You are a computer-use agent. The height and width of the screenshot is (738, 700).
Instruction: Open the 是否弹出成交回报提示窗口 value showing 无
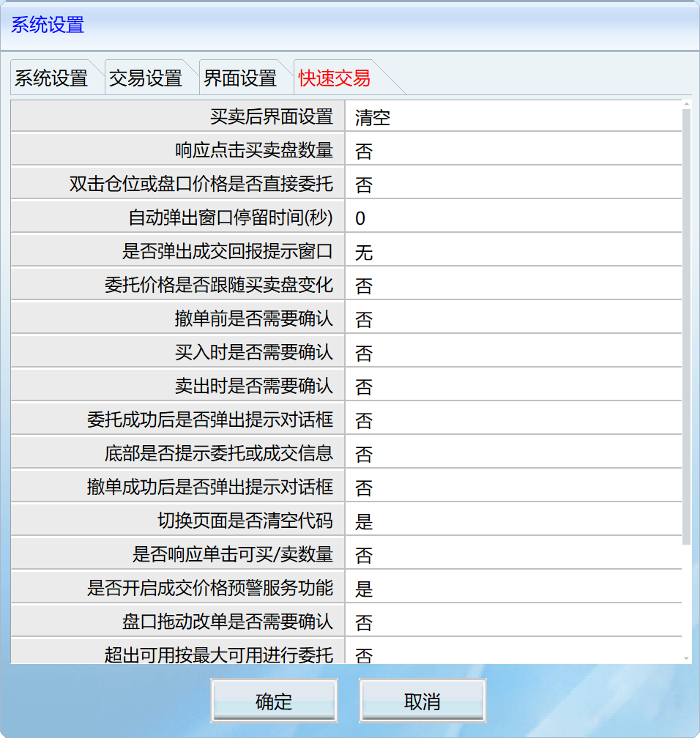tap(513, 252)
